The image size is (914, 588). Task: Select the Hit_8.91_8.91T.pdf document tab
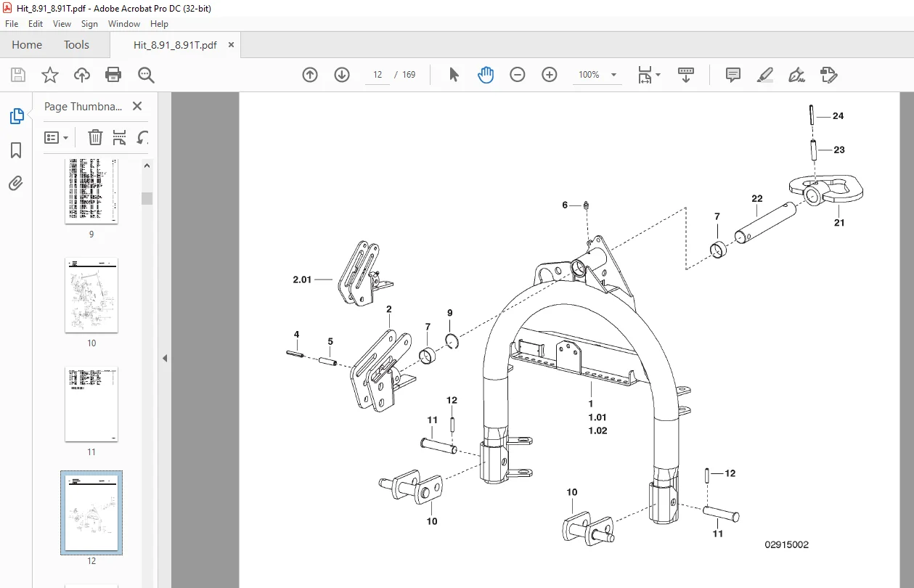pos(175,45)
